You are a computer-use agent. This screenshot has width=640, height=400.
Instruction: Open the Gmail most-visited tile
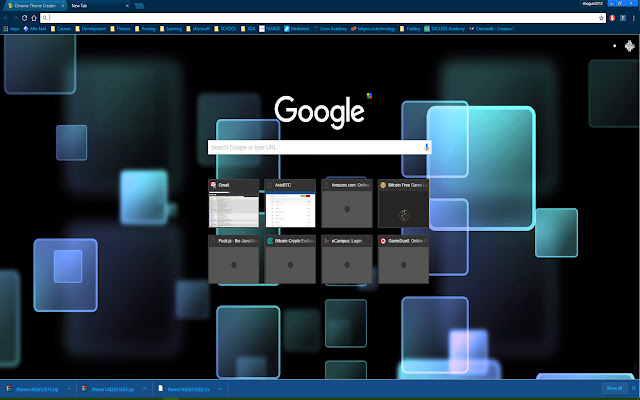(234, 203)
